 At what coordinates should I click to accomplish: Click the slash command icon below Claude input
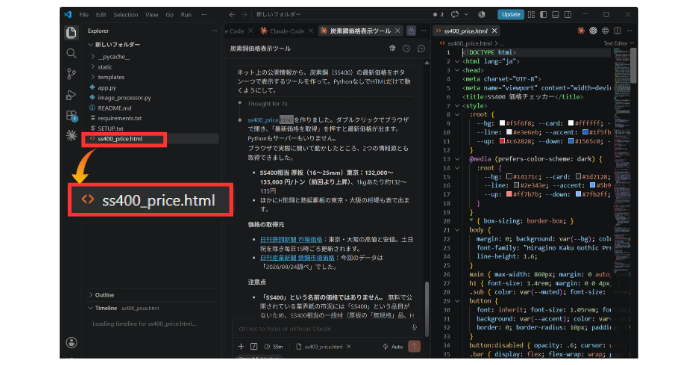254,346
